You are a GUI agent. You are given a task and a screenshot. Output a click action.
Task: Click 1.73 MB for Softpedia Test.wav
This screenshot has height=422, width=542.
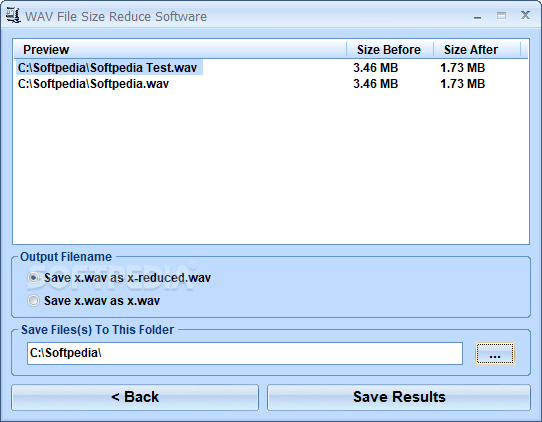pyautogui.click(x=462, y=67)
